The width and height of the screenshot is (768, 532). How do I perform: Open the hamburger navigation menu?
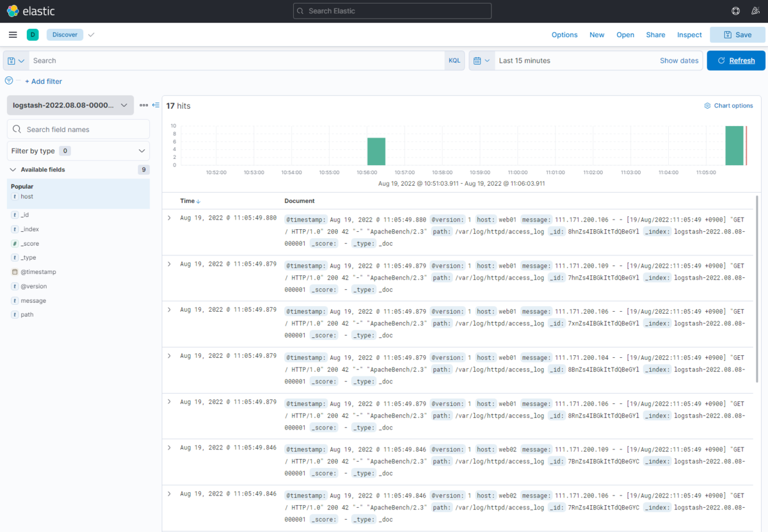(x=13, y=35)
